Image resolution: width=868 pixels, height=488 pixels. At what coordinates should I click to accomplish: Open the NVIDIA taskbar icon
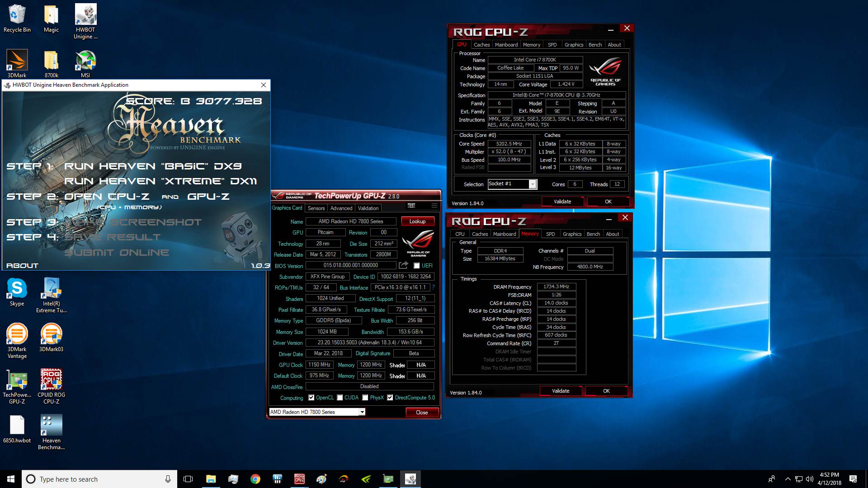point(366,479)
